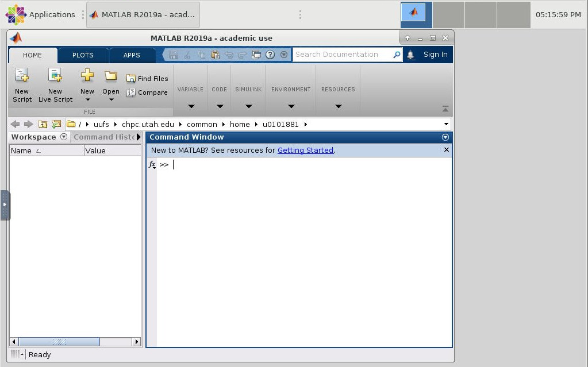The height and width of the screenshot is (367, 588).
Task: Open the New dropdown arrow
Action: coord(88,100)
